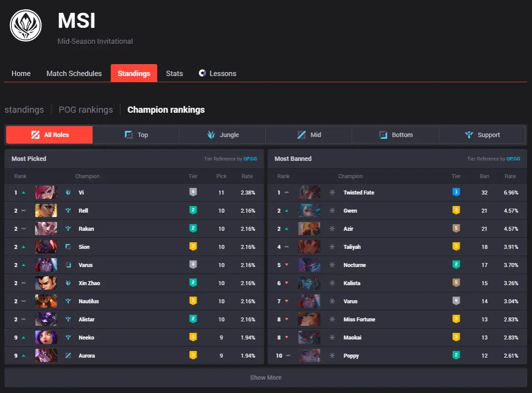Open the standings sub-section
Image resolution: width=532 pixels, height=393 pixels.
tap(24, 110)
